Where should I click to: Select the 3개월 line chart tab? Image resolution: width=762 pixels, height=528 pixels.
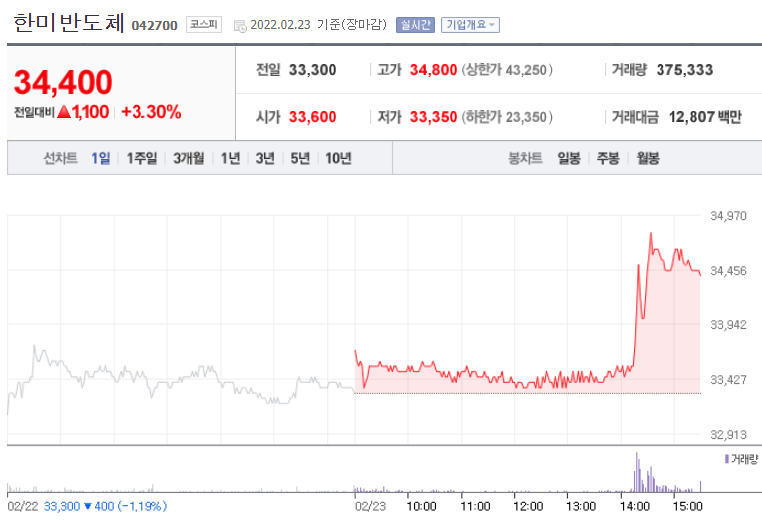tap(189, 158)
